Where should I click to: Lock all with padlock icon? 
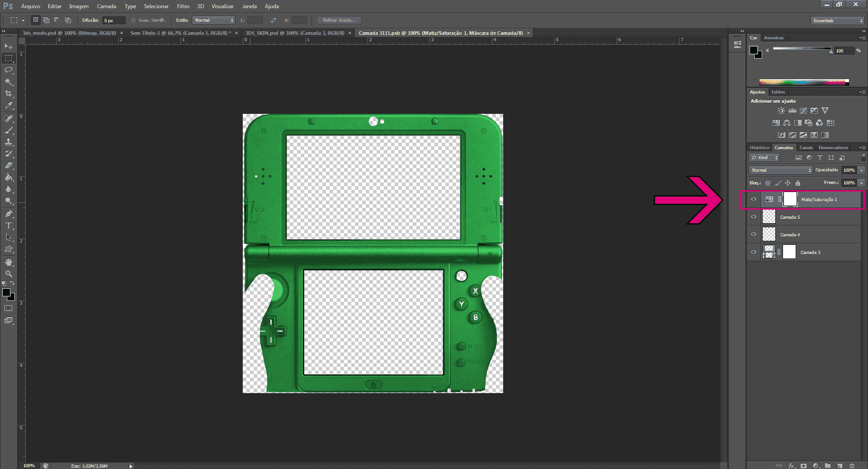click(798, 183)
